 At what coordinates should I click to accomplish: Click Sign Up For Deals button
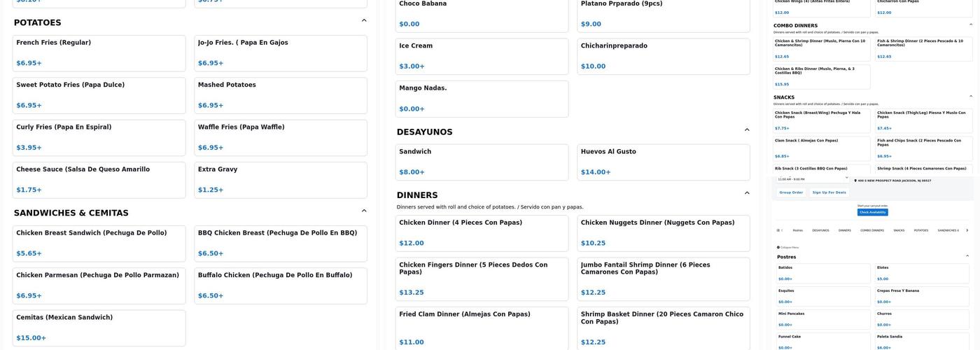pos(830,192)
